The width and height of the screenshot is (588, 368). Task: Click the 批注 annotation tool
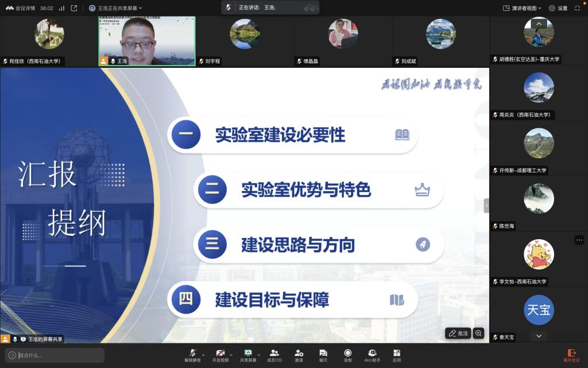point(458,333)
